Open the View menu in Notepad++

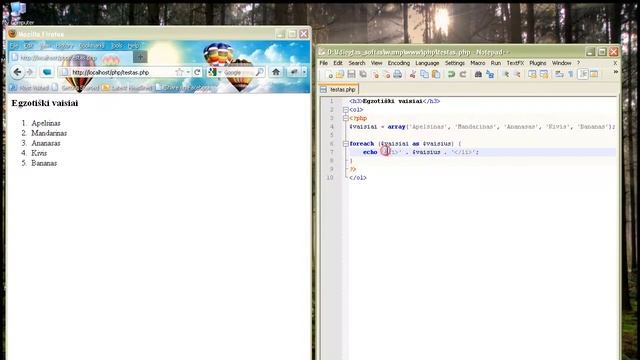[376, 63]
